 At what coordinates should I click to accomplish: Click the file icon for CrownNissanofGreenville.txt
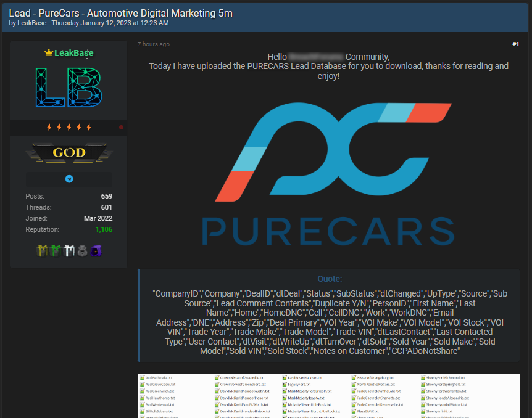pyautogui.click(x=217, y=377)
